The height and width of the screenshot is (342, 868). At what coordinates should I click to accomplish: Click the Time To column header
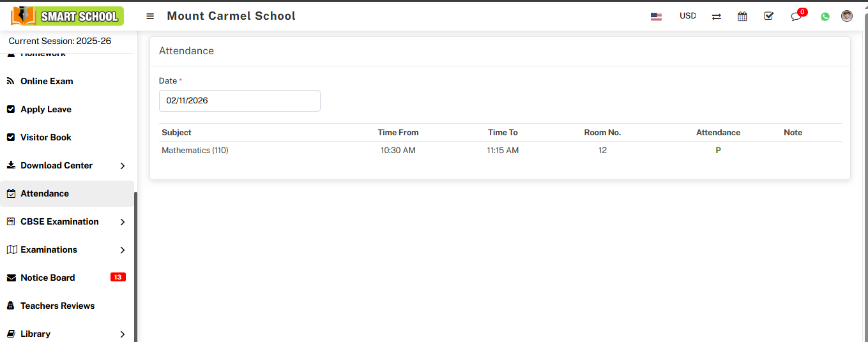pos(503,133)
